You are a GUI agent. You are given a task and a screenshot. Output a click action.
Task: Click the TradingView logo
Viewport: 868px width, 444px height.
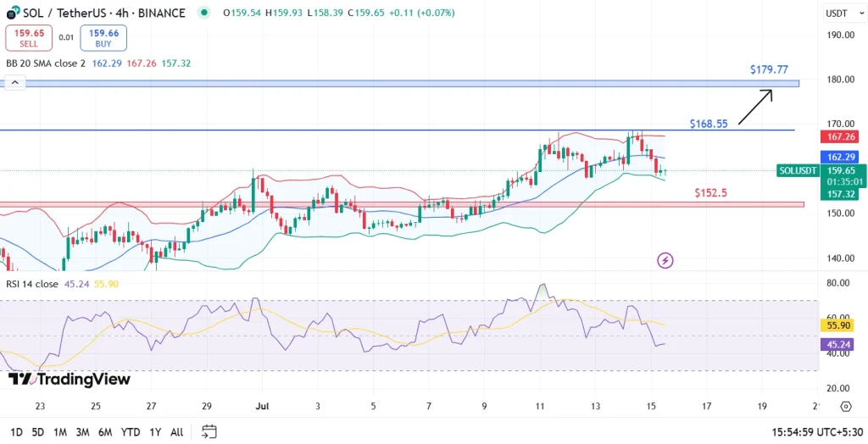[70, 379]
